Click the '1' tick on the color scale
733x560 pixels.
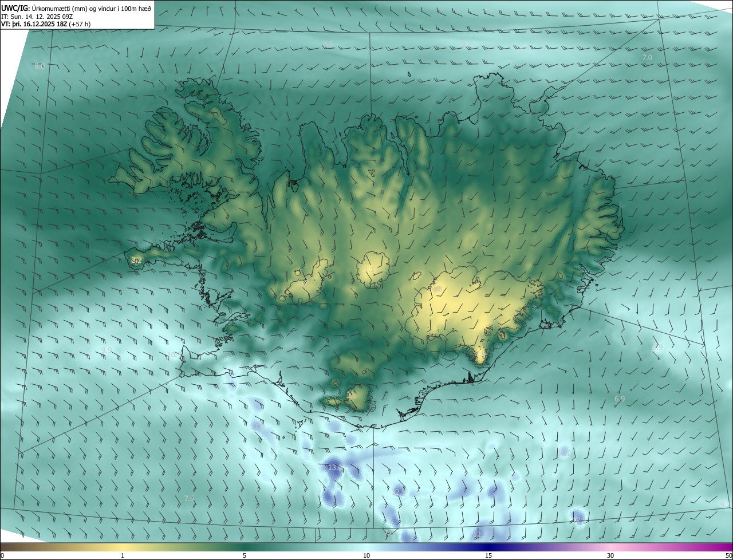[x=123, y=556]
